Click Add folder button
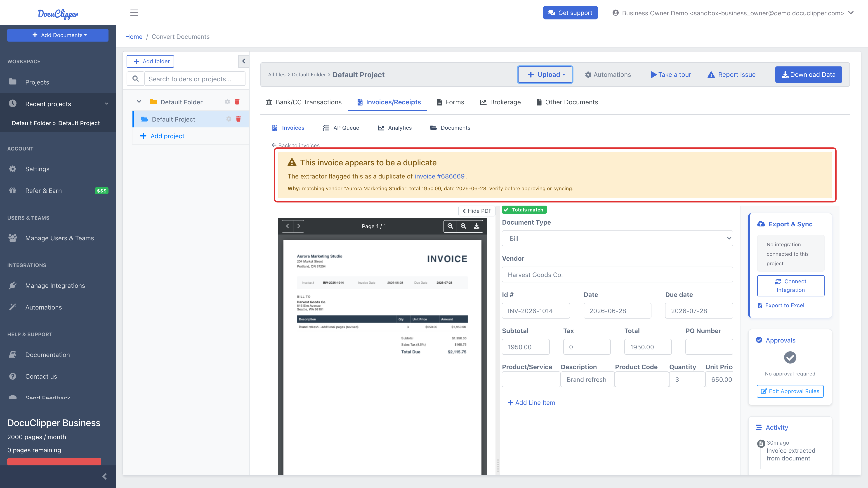 click(150, 61)
